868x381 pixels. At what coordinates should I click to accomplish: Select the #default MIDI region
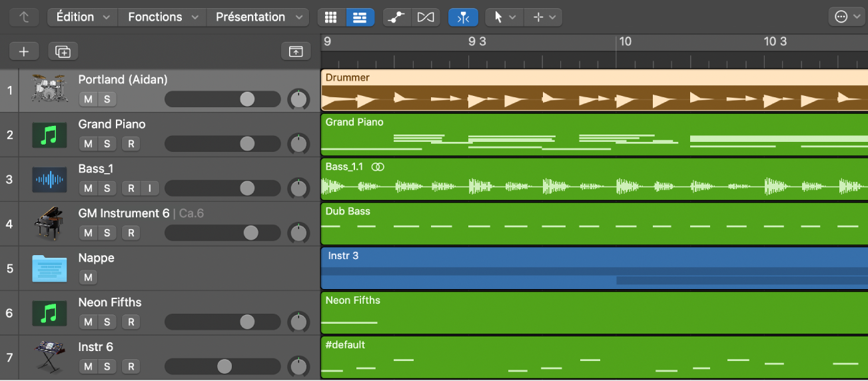594,358
